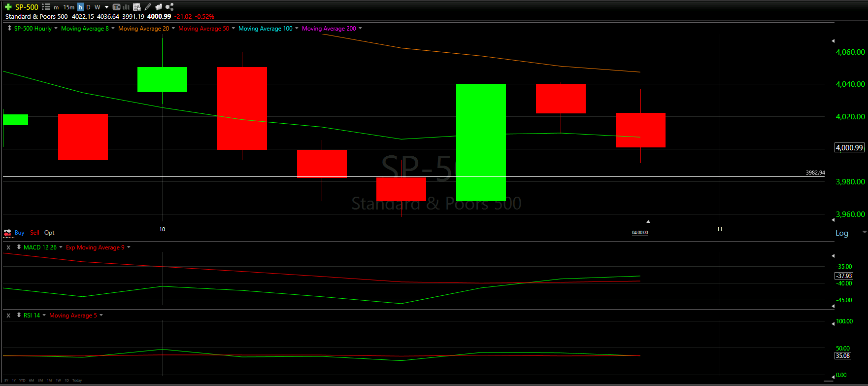The image size is (868, 386).
Task: Select the 1Y range
Action: pyautogui.click(x=14, y=381)
